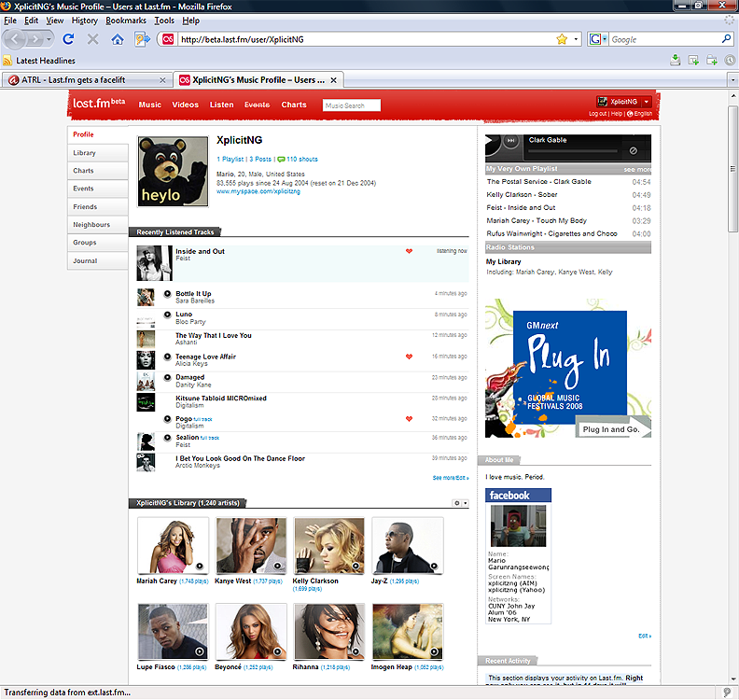
Task: Open the File menu
Action: pos(10,21)
